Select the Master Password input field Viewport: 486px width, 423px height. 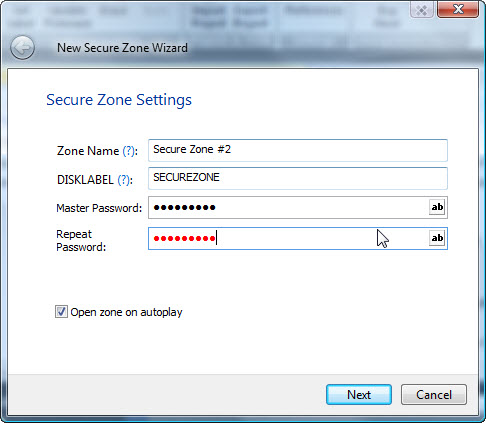pos(289,207)
